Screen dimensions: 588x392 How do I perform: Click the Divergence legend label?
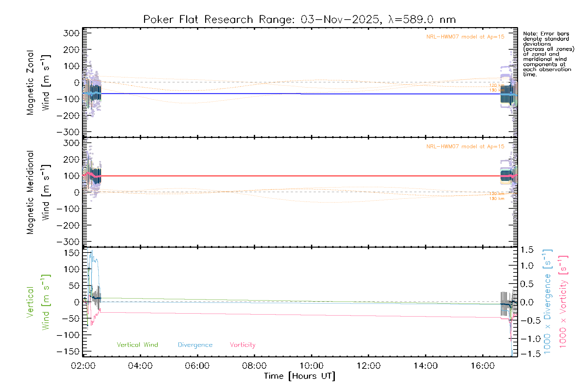(x=195, y=345)
